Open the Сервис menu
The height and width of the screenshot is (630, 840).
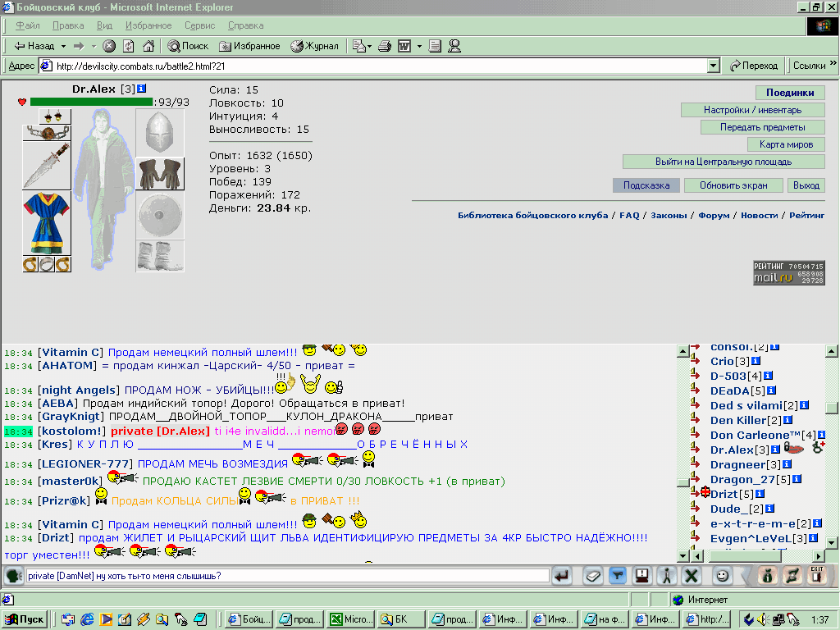point(200,25)
